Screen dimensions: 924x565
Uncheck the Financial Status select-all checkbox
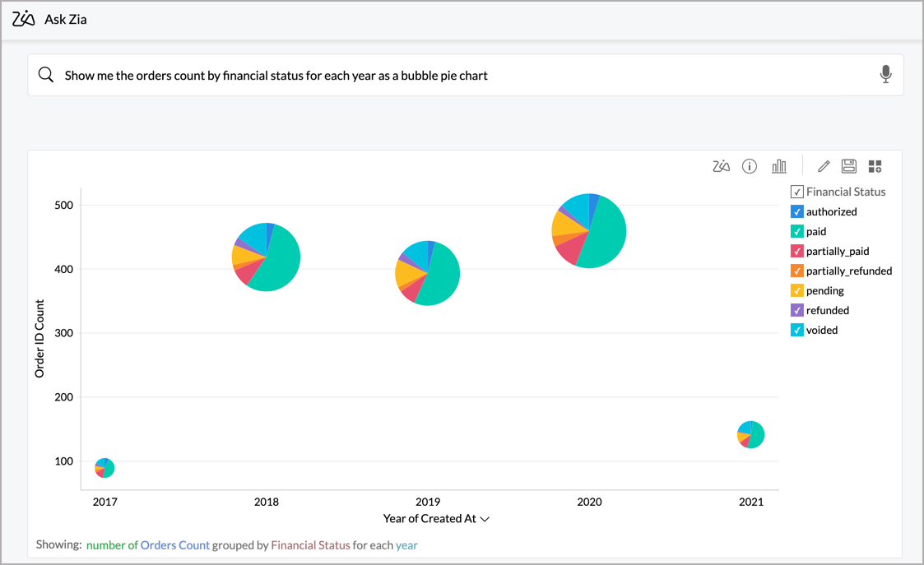(796, 192)
